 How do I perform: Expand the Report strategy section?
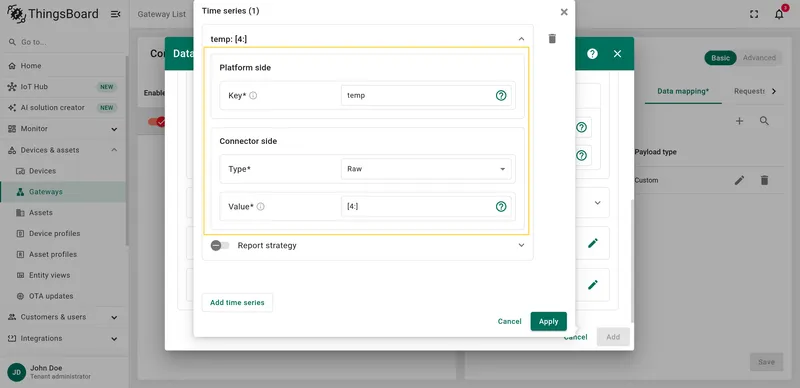(521, 246)
